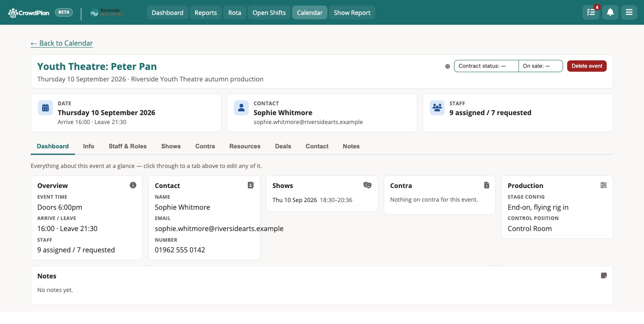Switch to the Staff & Roles tab
The width and height of the screenshot is (644, 324).
point(127,146)
